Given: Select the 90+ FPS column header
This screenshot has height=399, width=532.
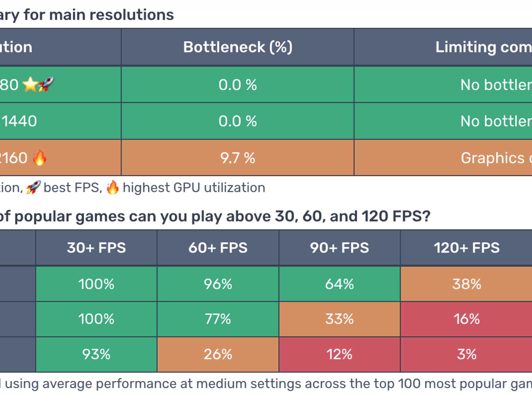Looking at the screenshot, I should [x=340, y=248].
